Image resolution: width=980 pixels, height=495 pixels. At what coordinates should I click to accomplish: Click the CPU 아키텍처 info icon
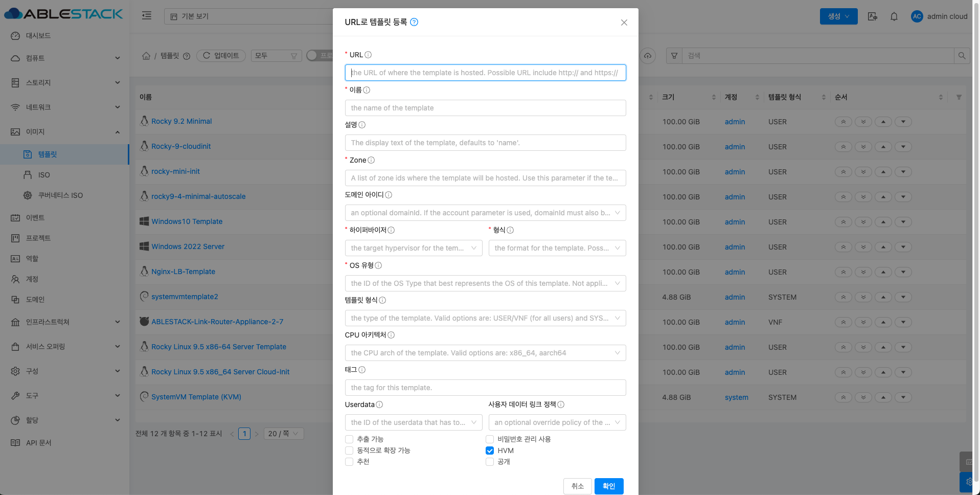coord(391,335)
